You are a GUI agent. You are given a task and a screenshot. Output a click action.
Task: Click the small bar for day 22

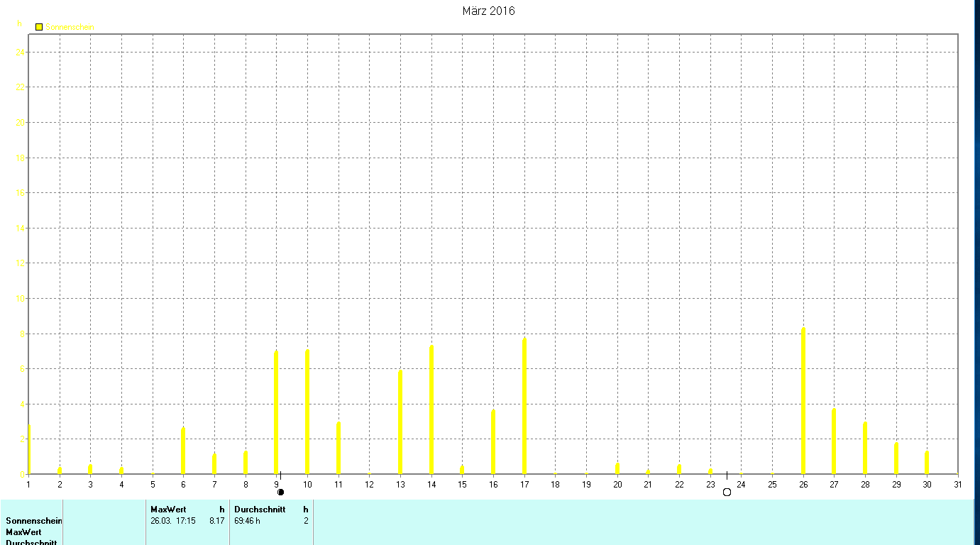pyautogui.click(x=679, y=468)
